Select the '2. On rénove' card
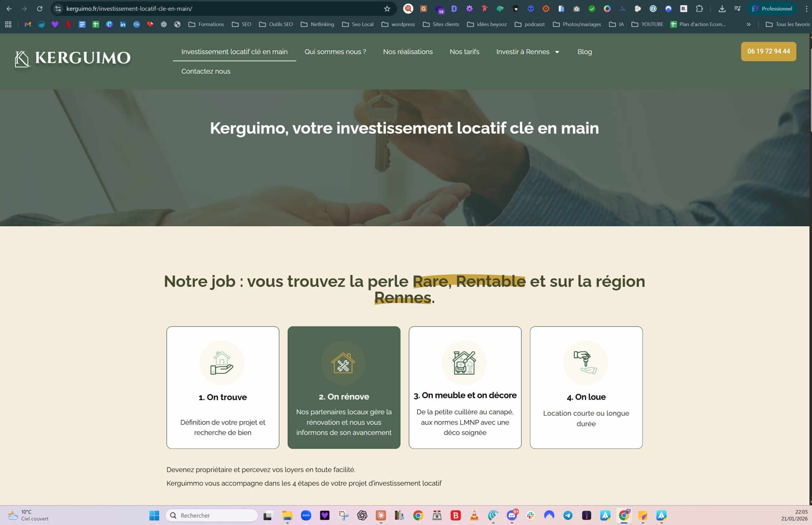812x525 pixels. click(x=344, y=387)
